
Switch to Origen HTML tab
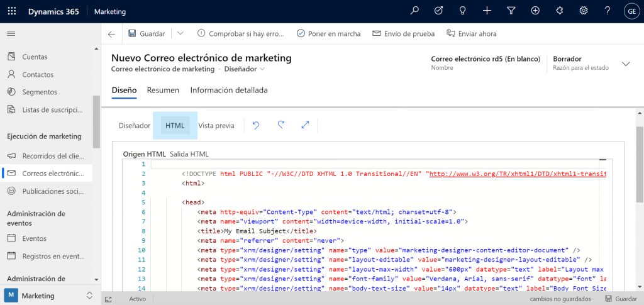(x=144, y=154)
